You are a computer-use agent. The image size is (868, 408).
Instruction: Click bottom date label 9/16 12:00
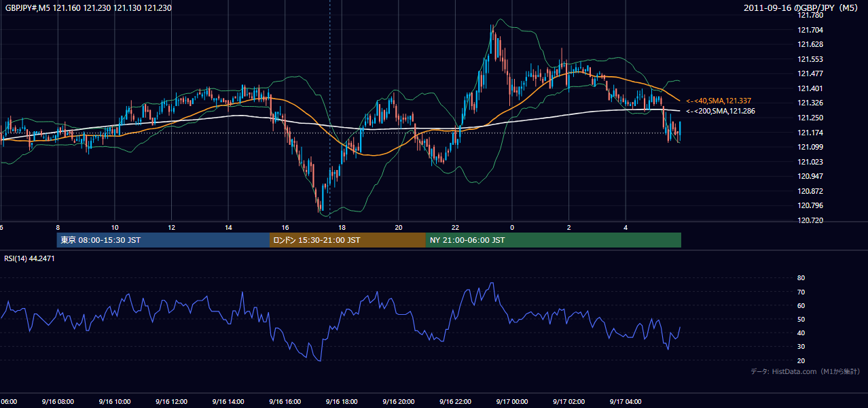[x=170, y=402]
